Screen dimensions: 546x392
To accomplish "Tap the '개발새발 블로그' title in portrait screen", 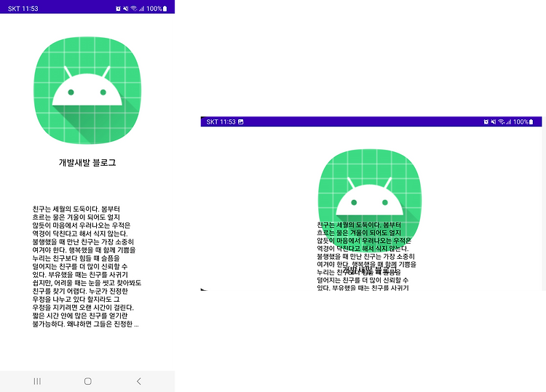I will 87,162.
